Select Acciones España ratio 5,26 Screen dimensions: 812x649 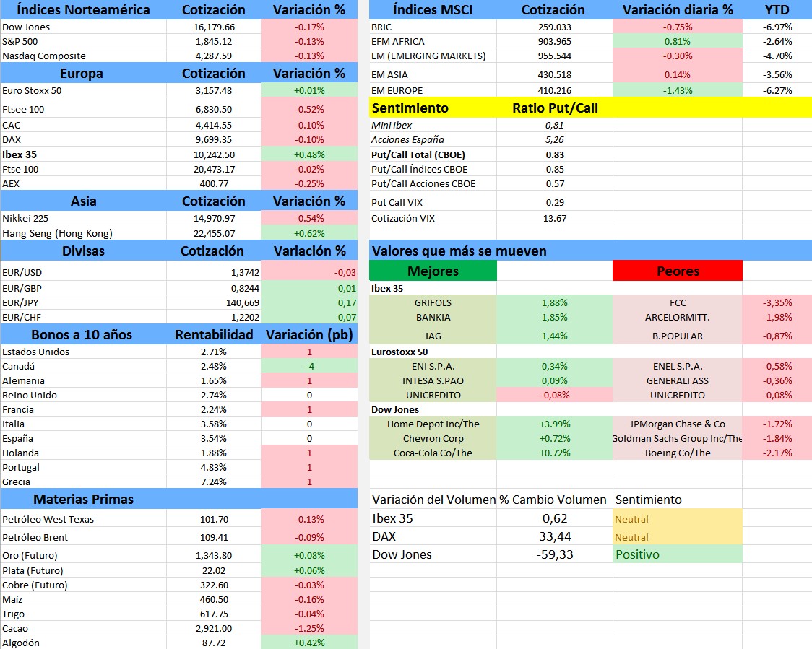555,140
